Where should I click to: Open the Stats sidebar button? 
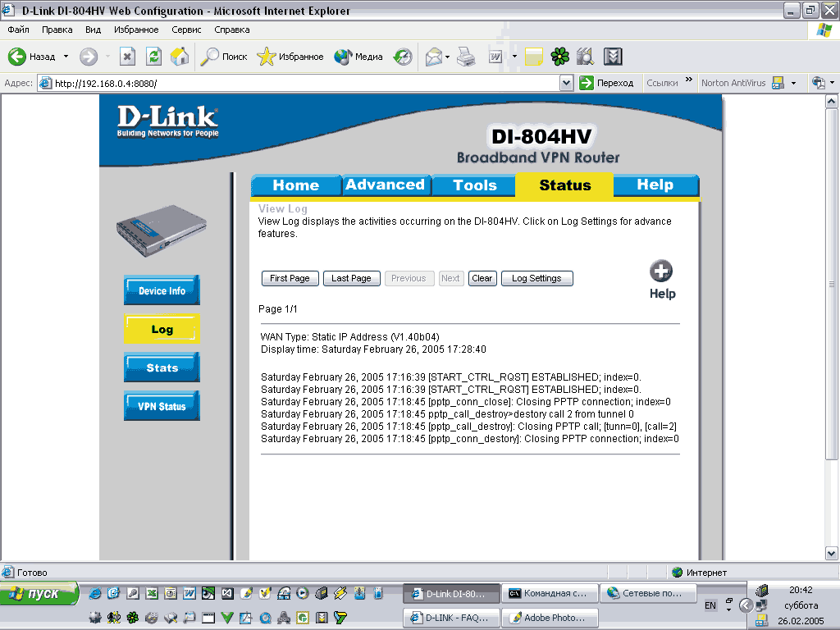[162, 367]
